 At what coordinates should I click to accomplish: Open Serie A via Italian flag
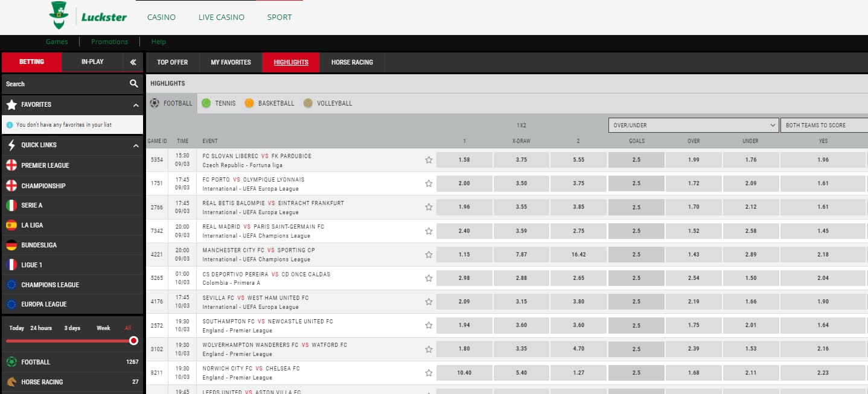(x=11, y=205)
